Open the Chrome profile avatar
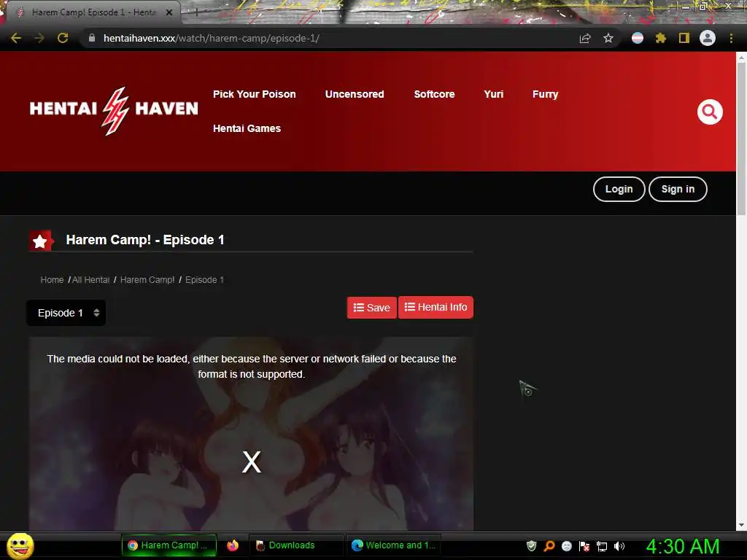This screenshot has height=560, width=747. pos(708,38)
